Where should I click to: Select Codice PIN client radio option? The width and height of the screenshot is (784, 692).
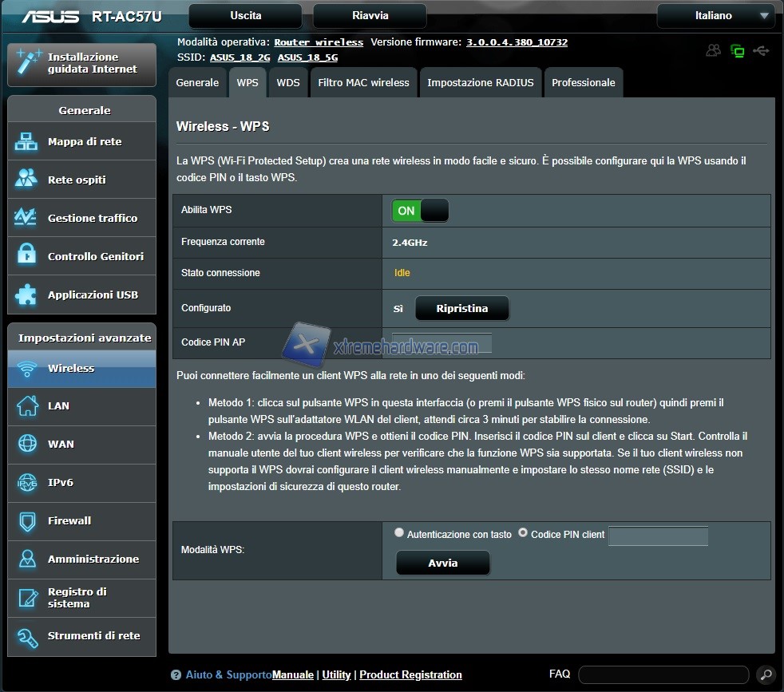pyautogui.click(x=524, y=533)
